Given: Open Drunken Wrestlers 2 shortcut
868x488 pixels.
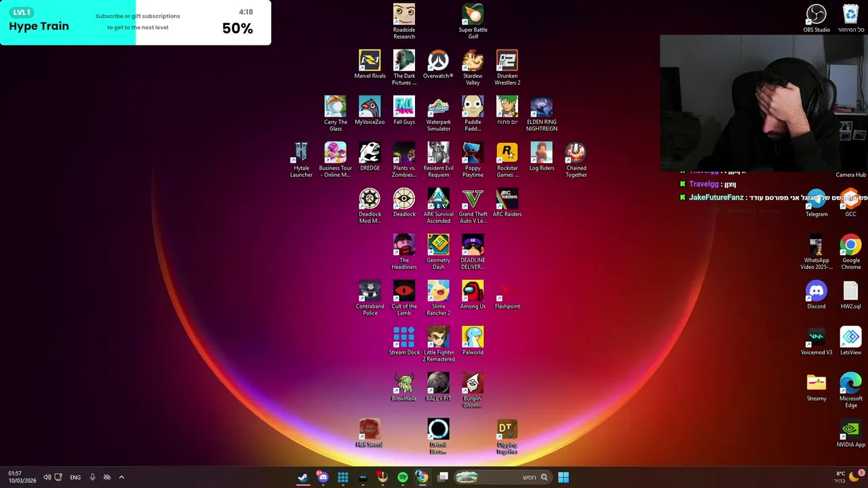Looking at the screenshot, I should click(507, 67).
